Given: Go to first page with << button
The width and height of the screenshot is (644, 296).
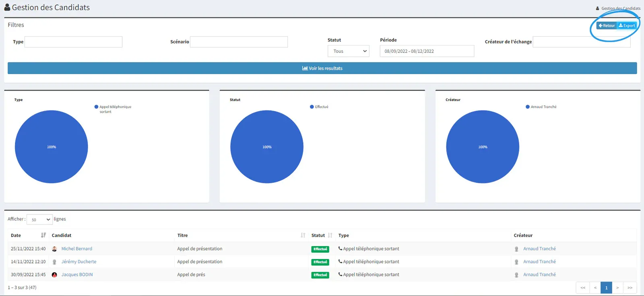Looking at the screenshot, I should (583, 288).
